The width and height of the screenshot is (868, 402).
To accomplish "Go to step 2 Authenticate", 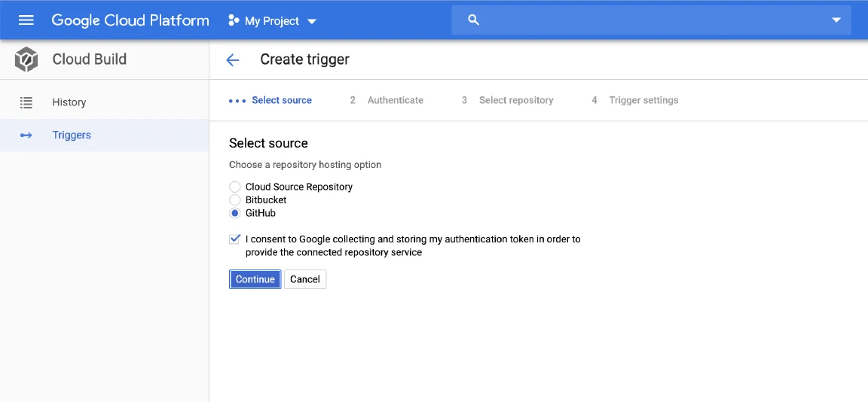I will (x=387, y=100).
